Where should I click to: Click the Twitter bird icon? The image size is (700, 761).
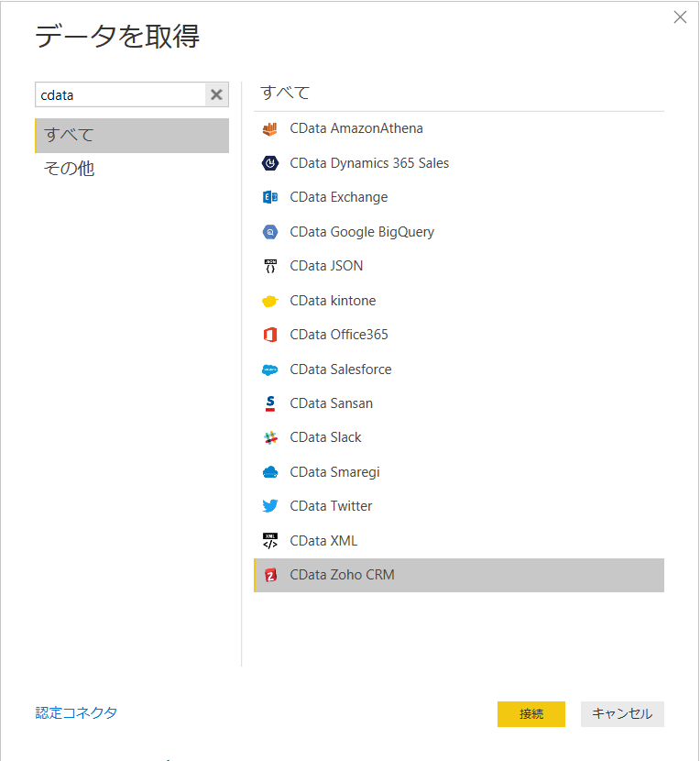pos(270,506)
